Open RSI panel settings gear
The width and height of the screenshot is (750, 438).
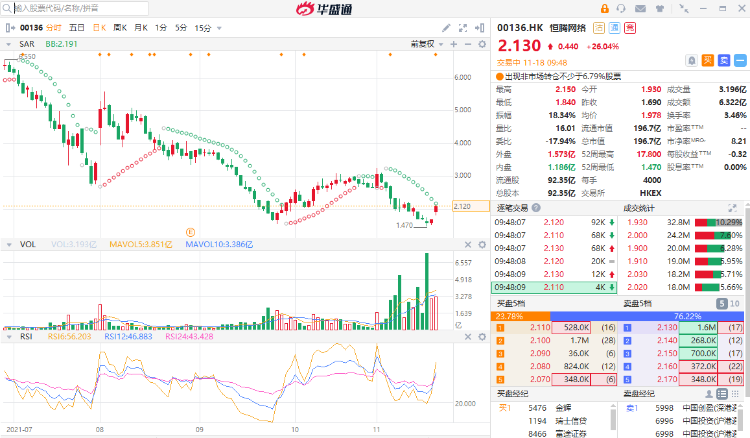[x=482, y=337]
